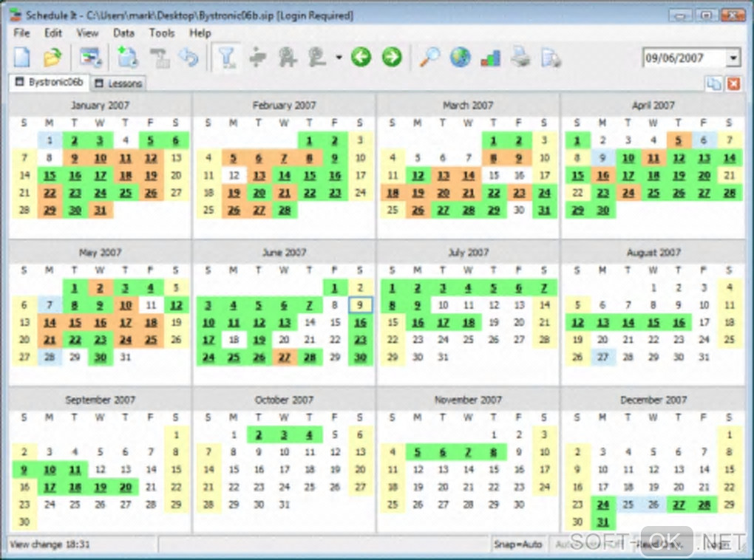Open print preview page icon
This screenshot has width=754, height=560.
551,58
